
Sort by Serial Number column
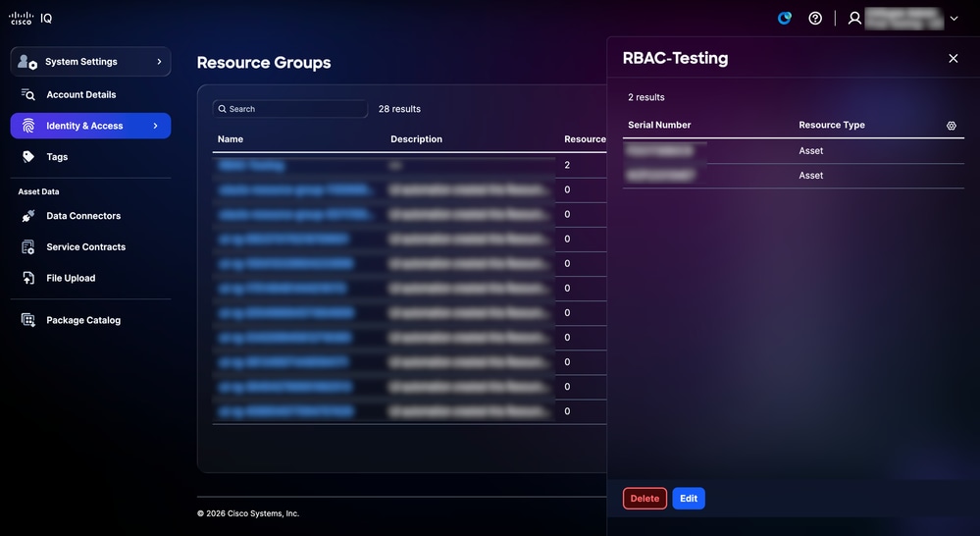coord(659,125)
